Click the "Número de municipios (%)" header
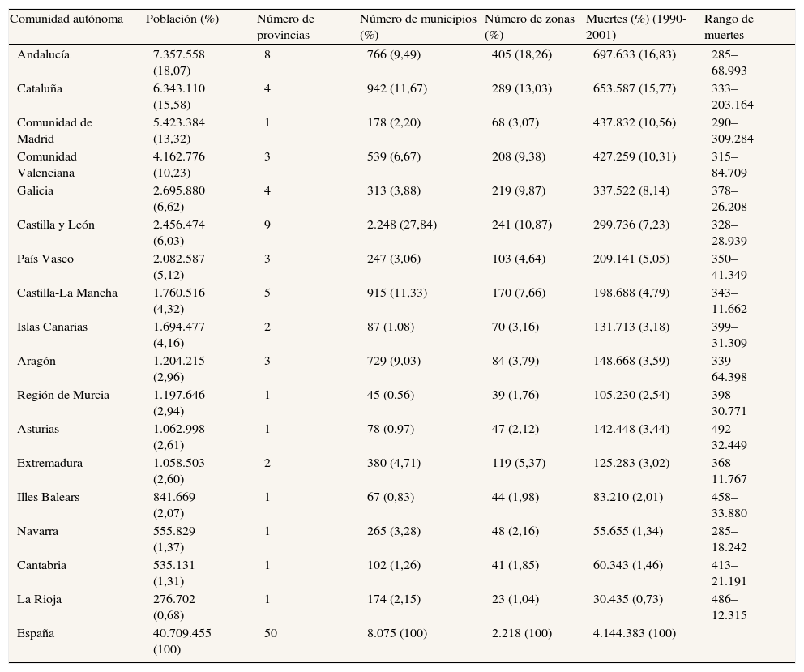 click(x=417, y=27)
